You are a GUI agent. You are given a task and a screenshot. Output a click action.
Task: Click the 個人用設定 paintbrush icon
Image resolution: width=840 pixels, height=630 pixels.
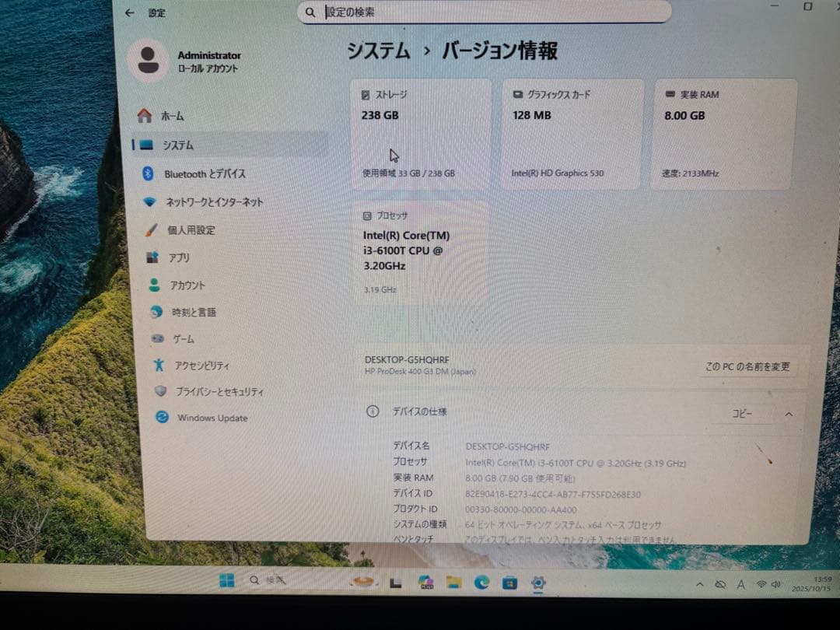(152, 229)
